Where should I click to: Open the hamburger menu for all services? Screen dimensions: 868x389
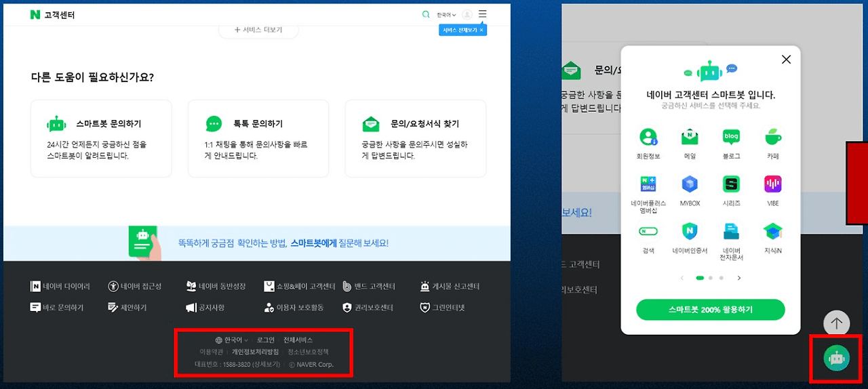pyautogui.click(x=482, y=14)
